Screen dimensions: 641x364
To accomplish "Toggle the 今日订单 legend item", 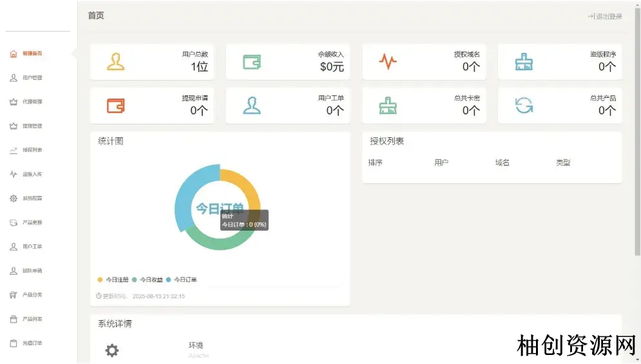I will 182,280.
